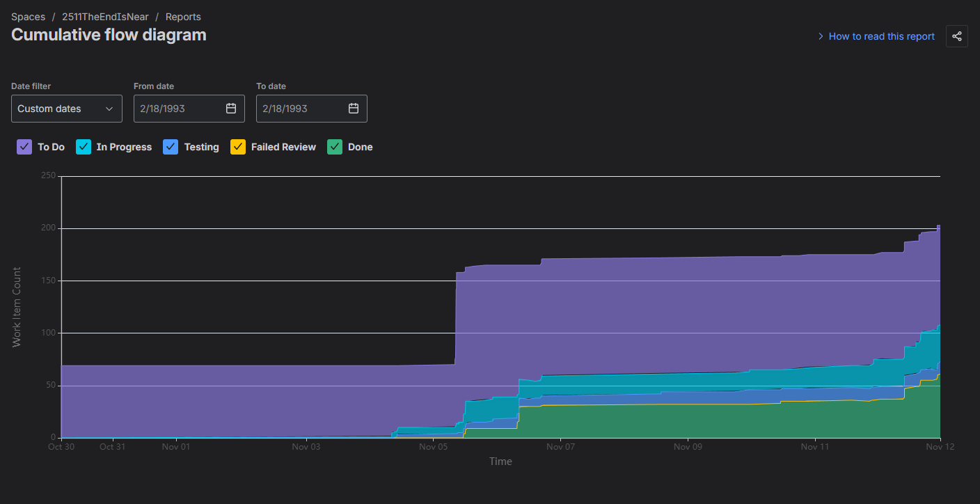Click the Nov 09 axis label
The height and width of the screenshot is (504, 980).
[x=687, y=447]
